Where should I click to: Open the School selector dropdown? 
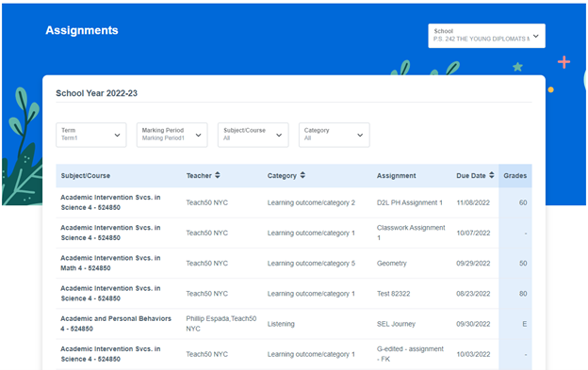click(486, 36)
